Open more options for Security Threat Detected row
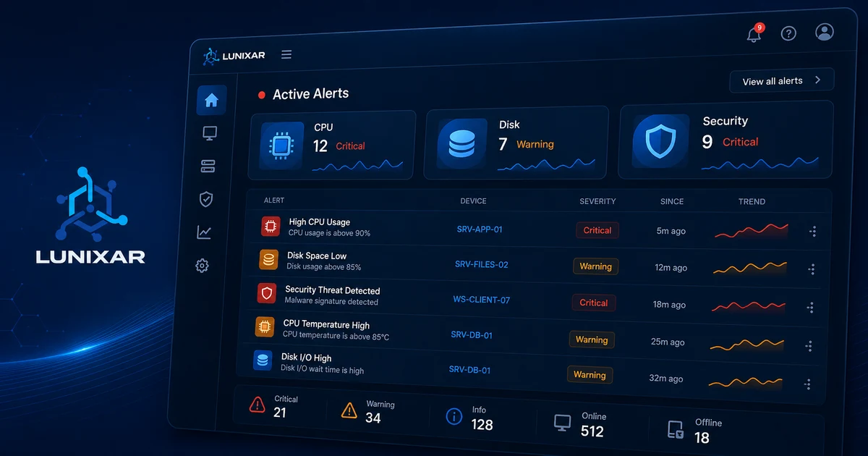The image size is (868, 456). (811, 308)
